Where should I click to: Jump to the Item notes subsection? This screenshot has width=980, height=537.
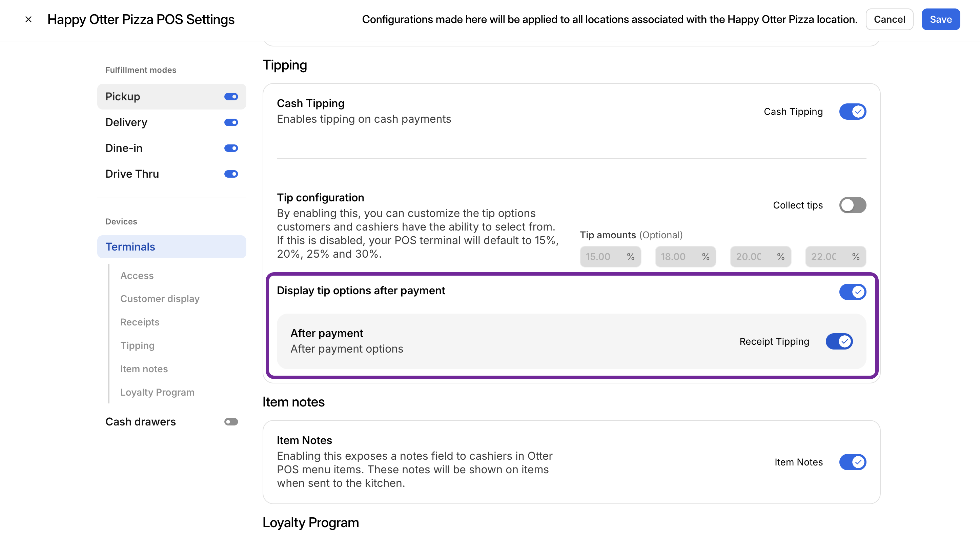pyautogui.click(x=144, y=369)
